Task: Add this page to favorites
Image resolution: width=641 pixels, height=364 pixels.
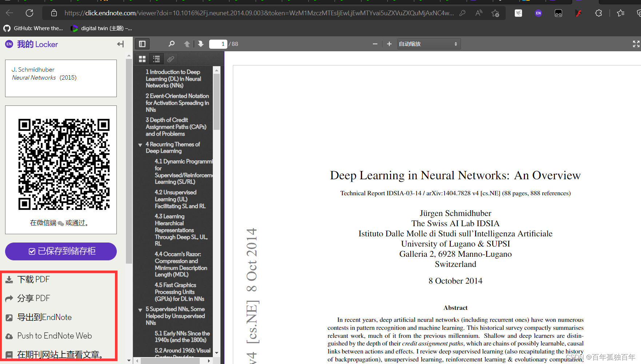Action: 495,13
